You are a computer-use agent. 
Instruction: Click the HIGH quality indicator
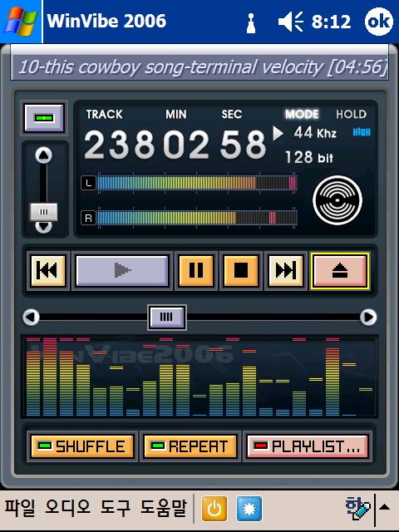pos(362,132)
